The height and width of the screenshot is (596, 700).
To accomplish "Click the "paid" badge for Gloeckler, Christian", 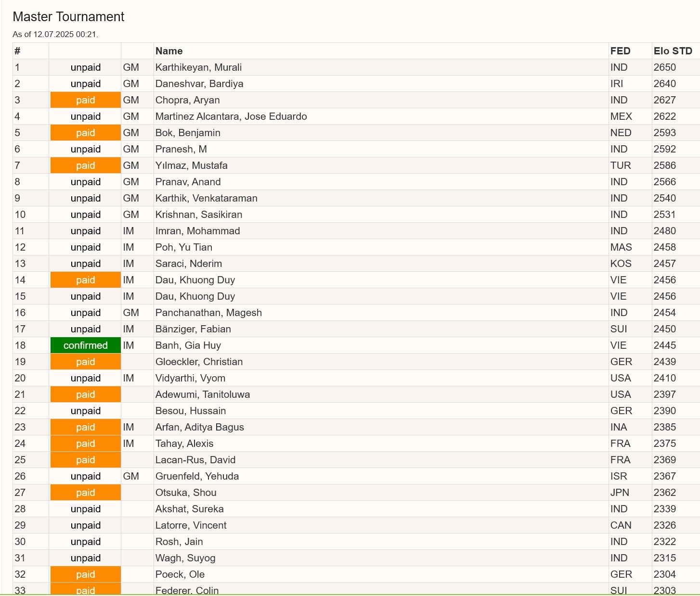I will [x=86, y=362].
